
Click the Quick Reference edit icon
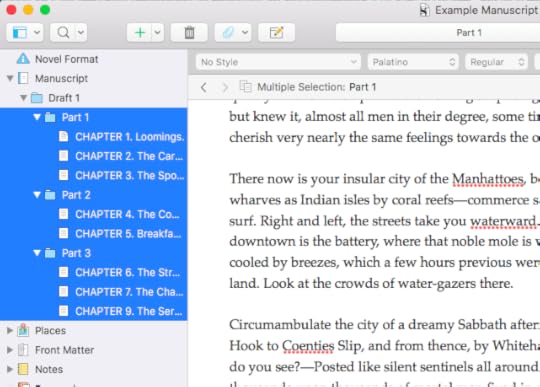point(277,33)
